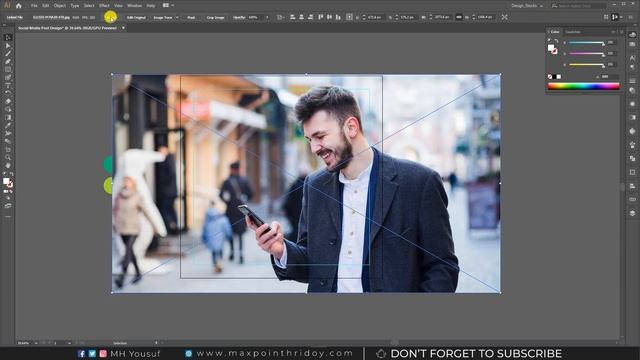Close the Social Media Post Design tab
This screenshot has height=360, width=640.
click(123, 28)
